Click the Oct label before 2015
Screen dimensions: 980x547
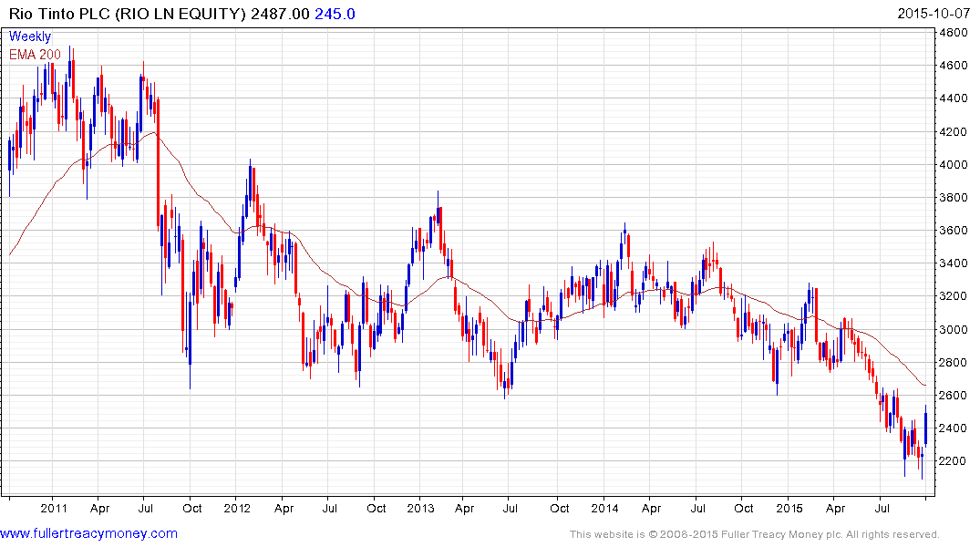[744, 508]
